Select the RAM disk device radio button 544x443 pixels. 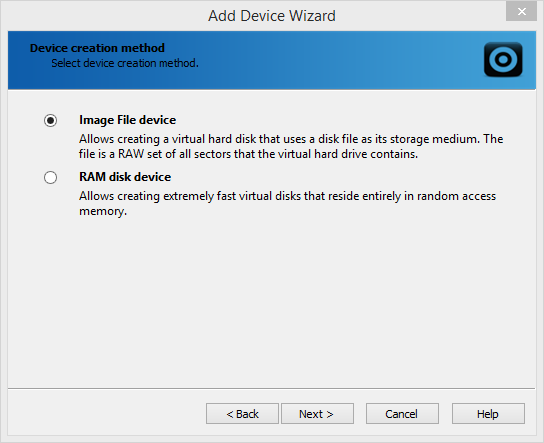[51, 177]
